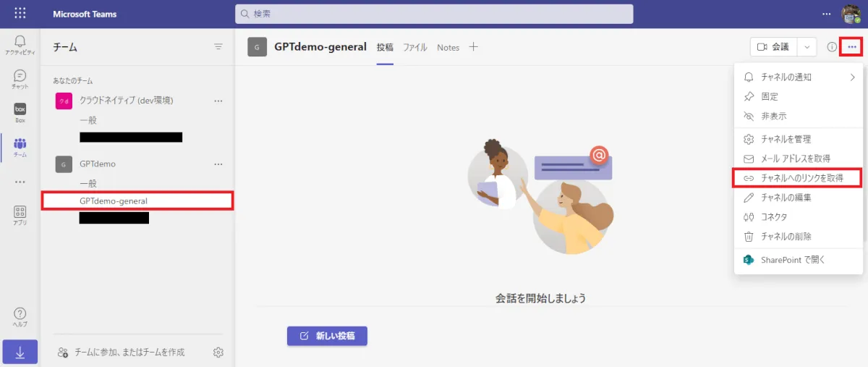Choose SharePoint で開く menu item

(799, 260)
